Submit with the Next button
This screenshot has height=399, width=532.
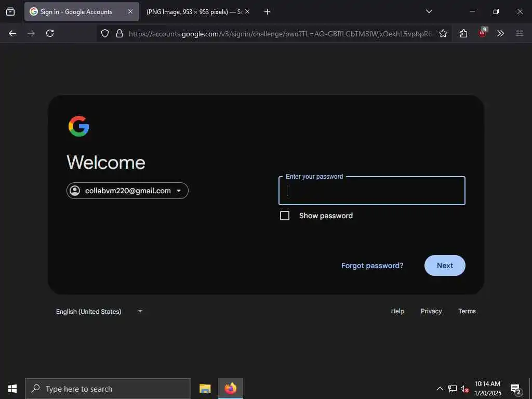click(445, 265)
